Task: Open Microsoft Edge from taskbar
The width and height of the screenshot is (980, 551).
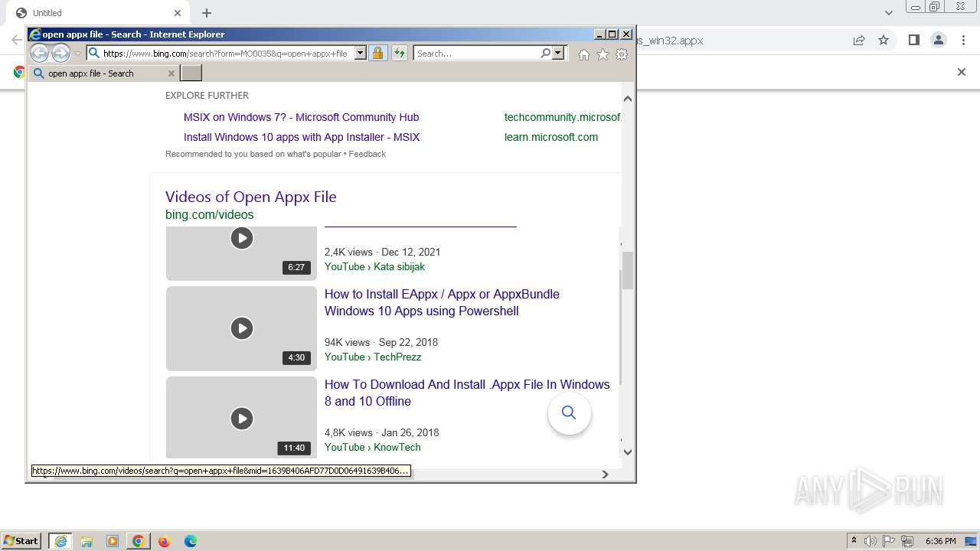Action: click(190, 541)
